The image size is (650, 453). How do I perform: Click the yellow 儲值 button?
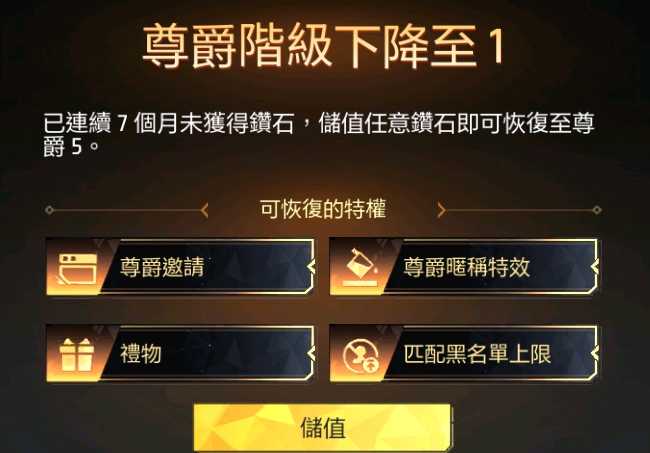coord(322,427)
